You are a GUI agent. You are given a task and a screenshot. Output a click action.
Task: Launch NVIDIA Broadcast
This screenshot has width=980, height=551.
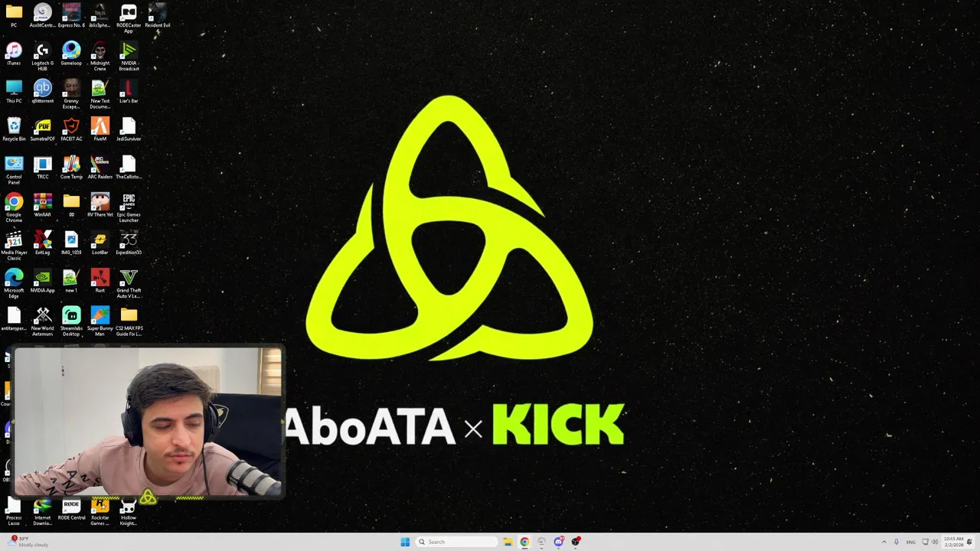[x=129, y=57]
